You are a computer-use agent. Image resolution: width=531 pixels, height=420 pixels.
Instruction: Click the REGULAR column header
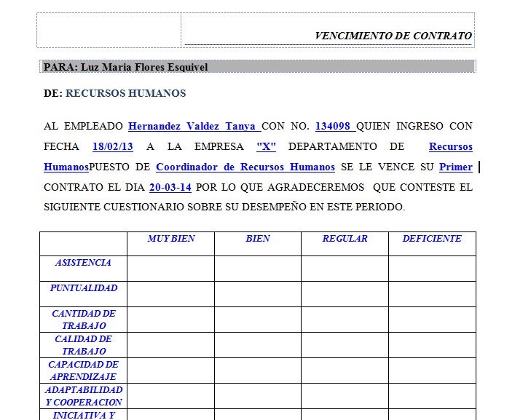(x=345, y=239)
